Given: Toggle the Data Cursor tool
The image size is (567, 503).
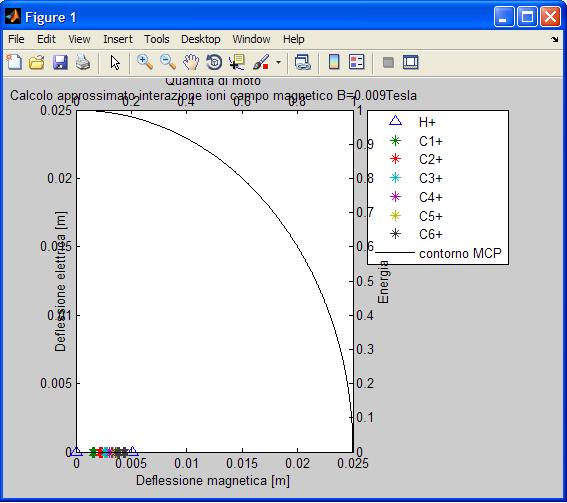Looking at the screenshot, I should click(237, 62).
